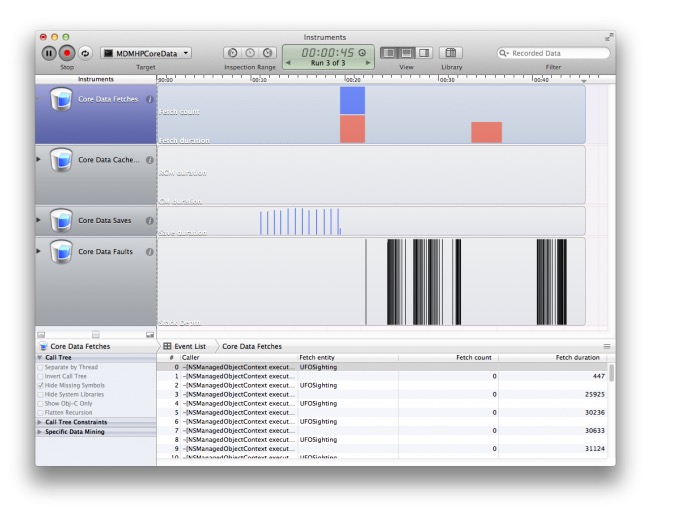Open the info button for Core Data Saves

[x=150, y=220]
